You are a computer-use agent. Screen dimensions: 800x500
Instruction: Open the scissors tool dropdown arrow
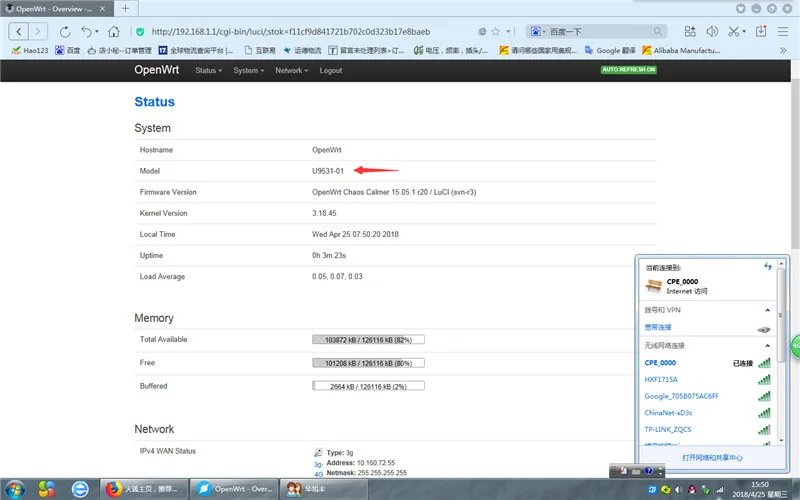point(744,32)
